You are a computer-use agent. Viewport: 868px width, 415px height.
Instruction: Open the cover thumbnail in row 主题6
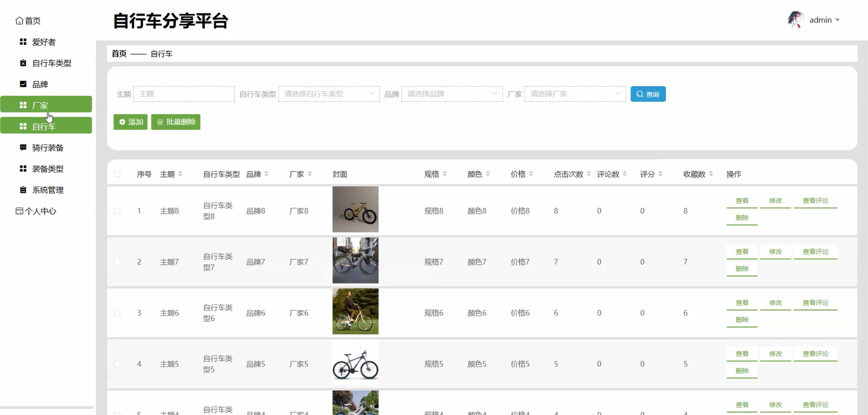356,311
